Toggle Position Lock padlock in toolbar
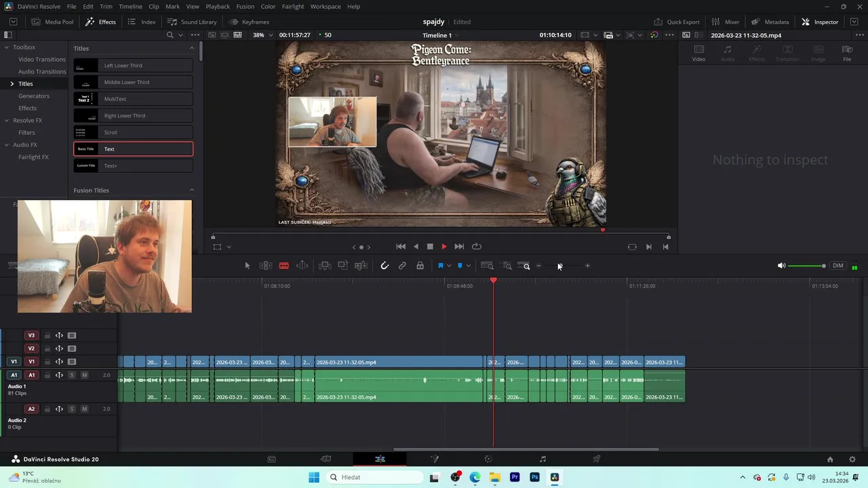The width and height of the screenshot is (868, 488). (420, 266)
